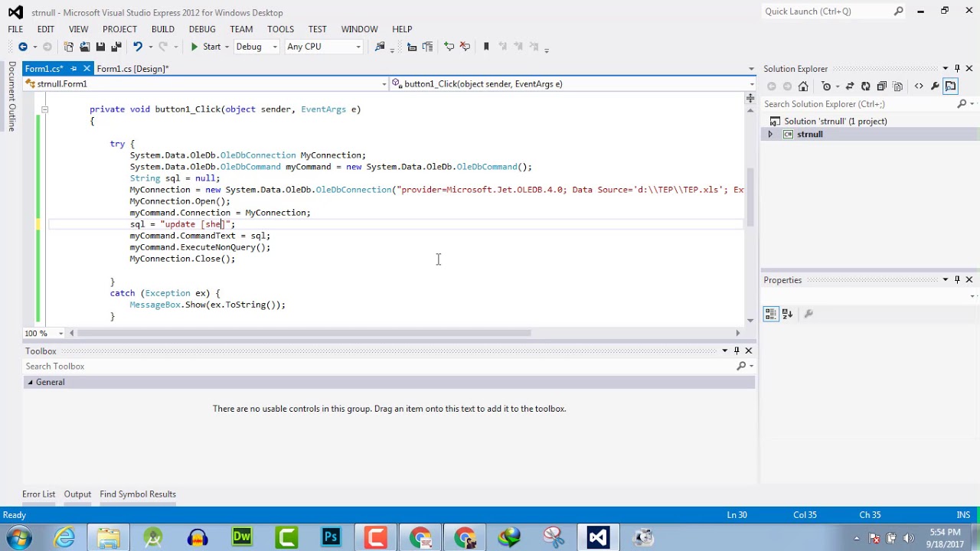The height and width of the screenshot is (551, 980).
Task: Open Dreamweaver from the taskbar
Action: [x=242, y=537]
